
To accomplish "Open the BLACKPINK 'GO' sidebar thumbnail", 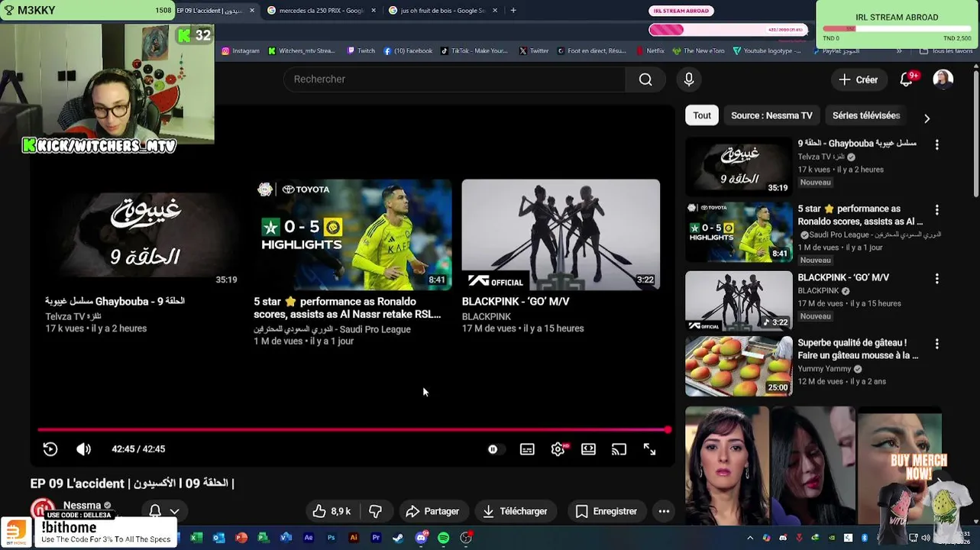I will [739, 300].
